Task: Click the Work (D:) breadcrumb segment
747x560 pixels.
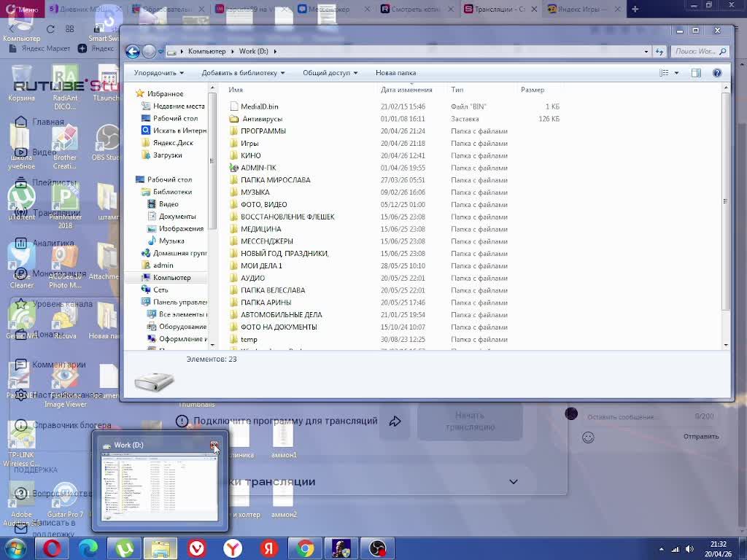Action: [x=253, y=52]
